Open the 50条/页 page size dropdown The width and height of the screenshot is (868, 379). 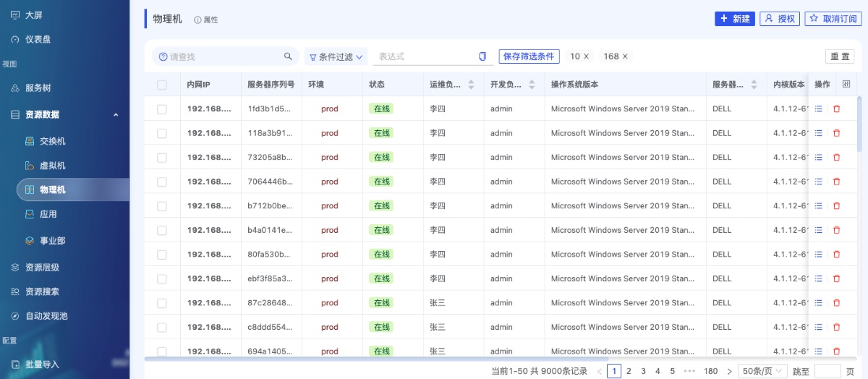coord(762,371)
